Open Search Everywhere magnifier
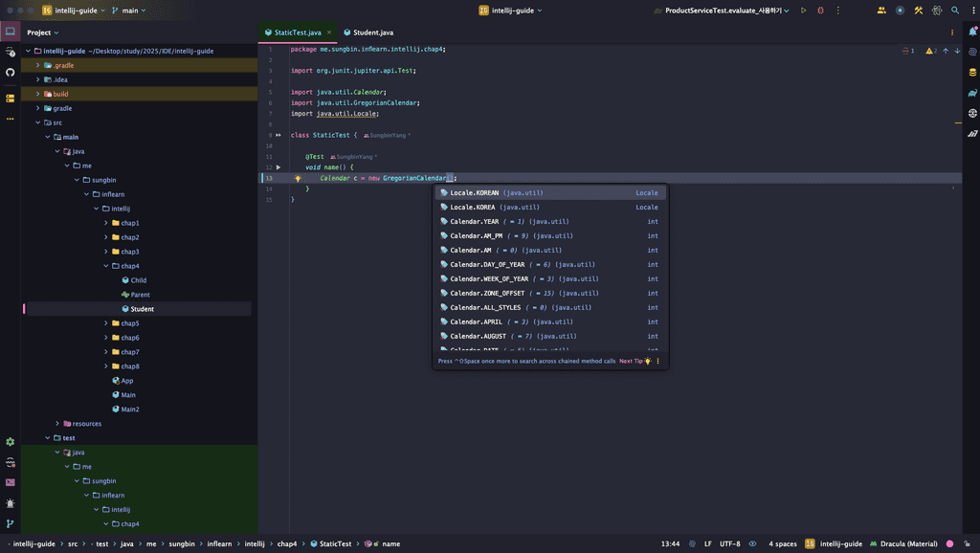980x553 pixels. click(955, 11)
